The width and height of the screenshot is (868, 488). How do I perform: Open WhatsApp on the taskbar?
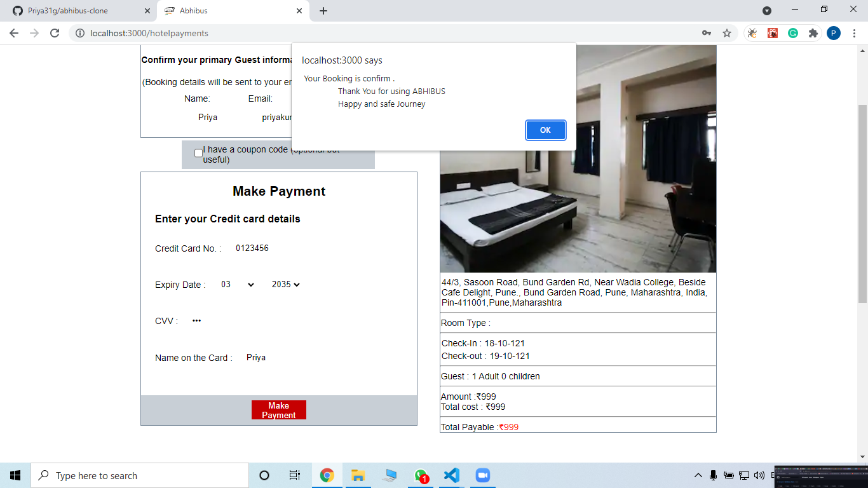tap(421, 475)
